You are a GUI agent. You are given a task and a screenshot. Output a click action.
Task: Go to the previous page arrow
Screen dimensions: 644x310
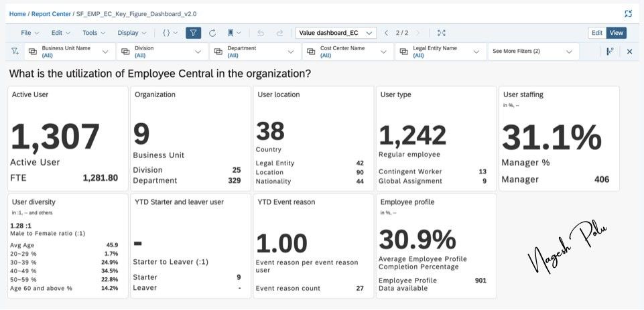point(386,33)
